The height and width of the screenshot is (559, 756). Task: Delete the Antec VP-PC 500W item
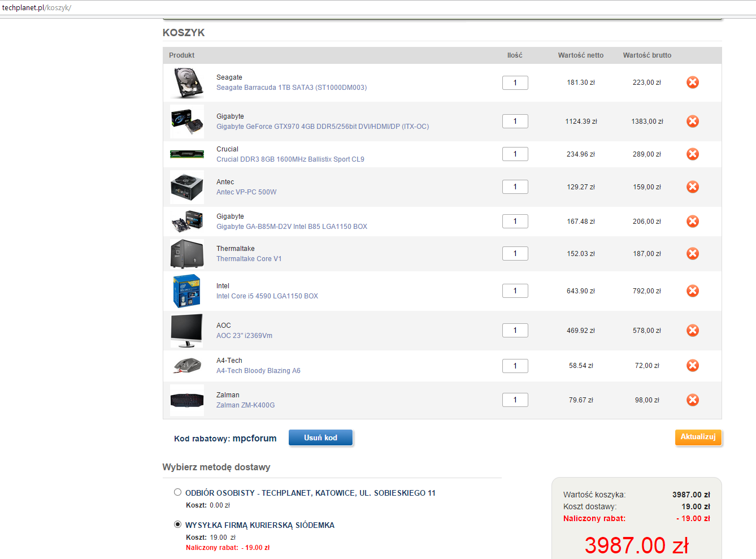pyautogui.click(x=693, y=187)
